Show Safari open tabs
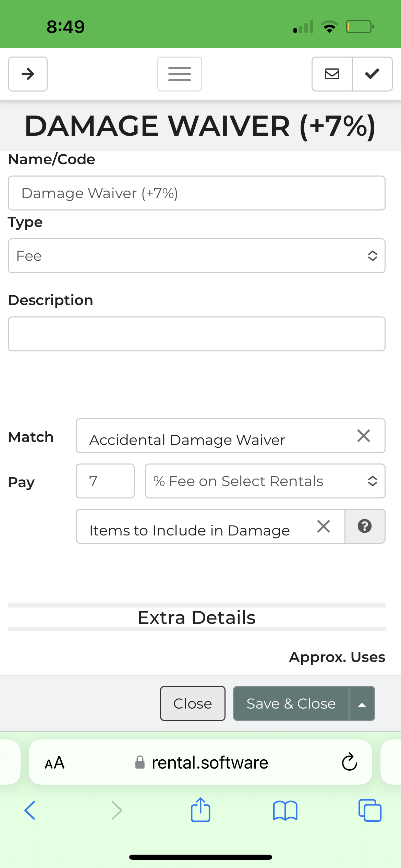401x868 pixels. click(x=370, y=810)
